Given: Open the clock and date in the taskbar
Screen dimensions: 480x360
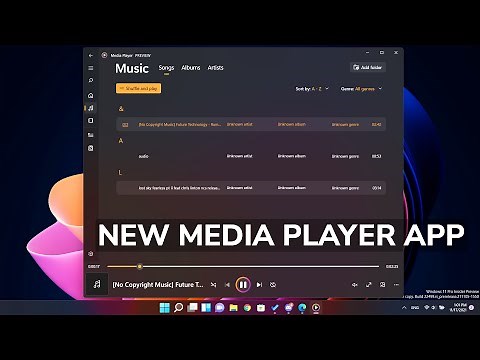Looking at the screenshot, I should (459, 307).
